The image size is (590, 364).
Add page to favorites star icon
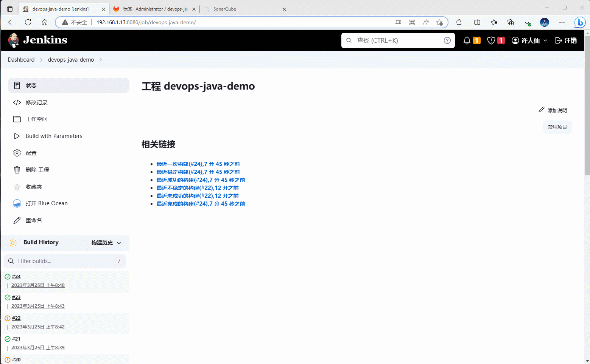coord(439,22)
